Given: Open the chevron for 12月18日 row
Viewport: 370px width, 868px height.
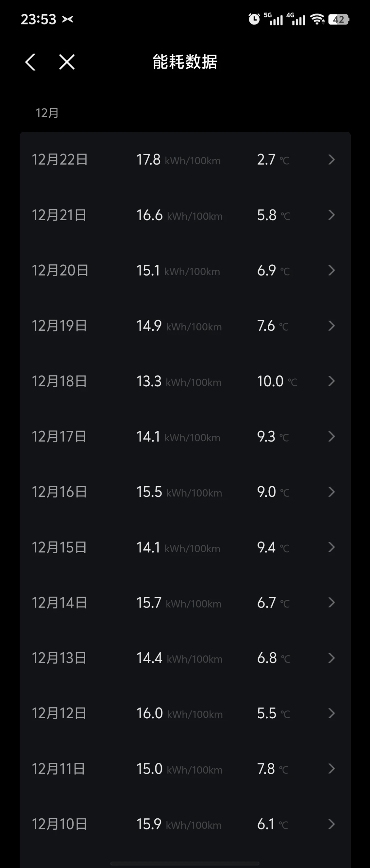Looking at the screenshot, I should [x=332, y=381].
